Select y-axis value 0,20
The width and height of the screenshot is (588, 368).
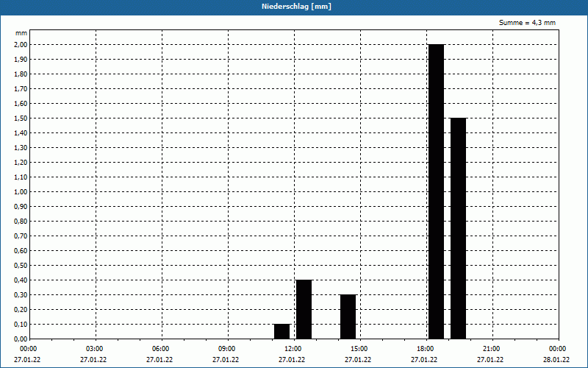point(21,310)
